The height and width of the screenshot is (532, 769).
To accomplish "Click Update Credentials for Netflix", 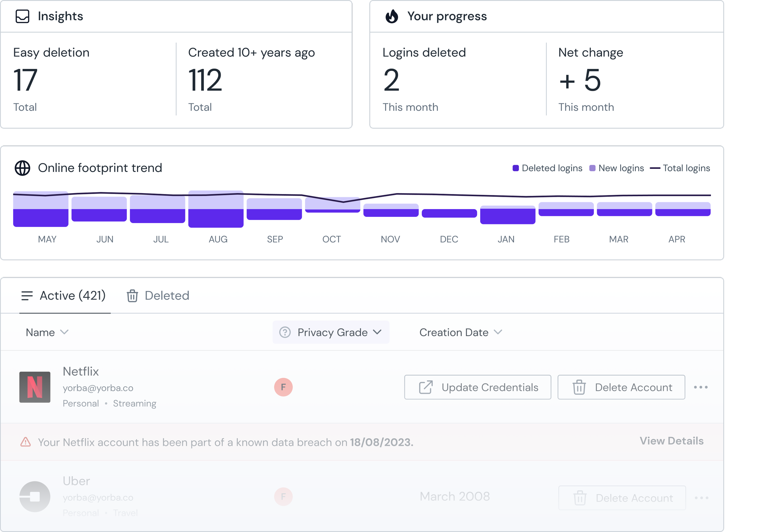I will pyautogui.click(x=477, y=387).
